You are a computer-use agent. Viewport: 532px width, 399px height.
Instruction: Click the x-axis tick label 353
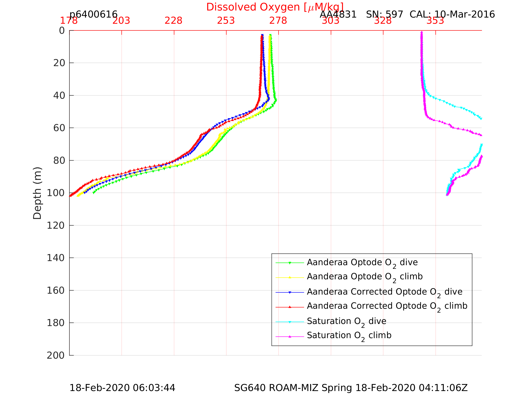pos(435,21)
